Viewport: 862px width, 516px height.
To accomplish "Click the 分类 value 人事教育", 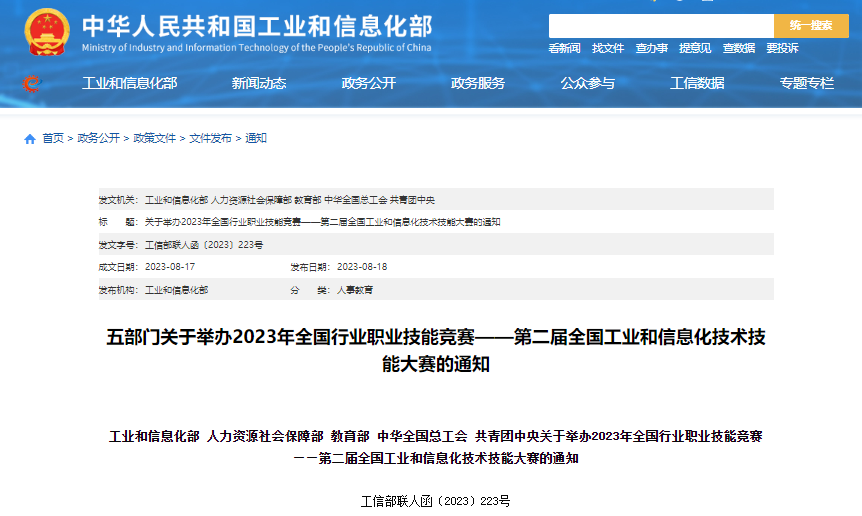I will point(355,290).
